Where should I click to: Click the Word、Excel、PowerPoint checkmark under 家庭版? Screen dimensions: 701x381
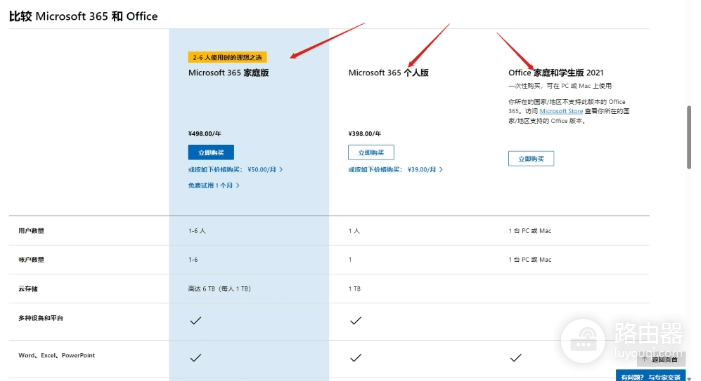coord(195,358)
